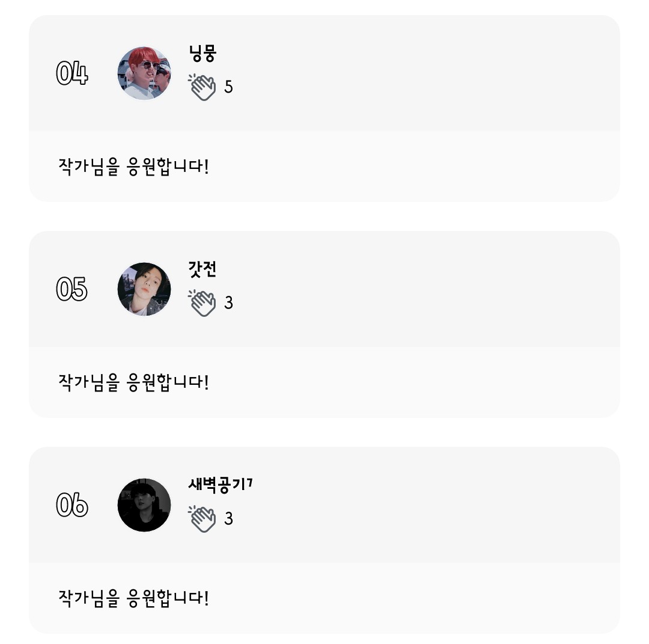Open the username link 닝뭉

pyautogui.click(x=202, y=54)
